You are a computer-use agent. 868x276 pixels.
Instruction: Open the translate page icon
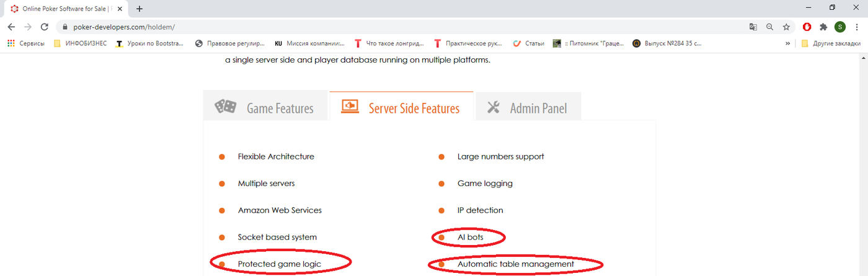pyautogui.click(x=753, y=27)
